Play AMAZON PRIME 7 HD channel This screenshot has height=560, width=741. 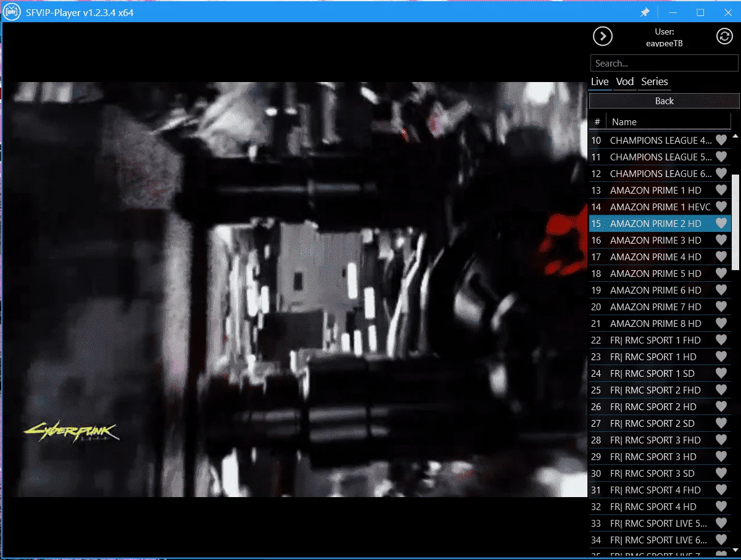[x=660, y=307]
